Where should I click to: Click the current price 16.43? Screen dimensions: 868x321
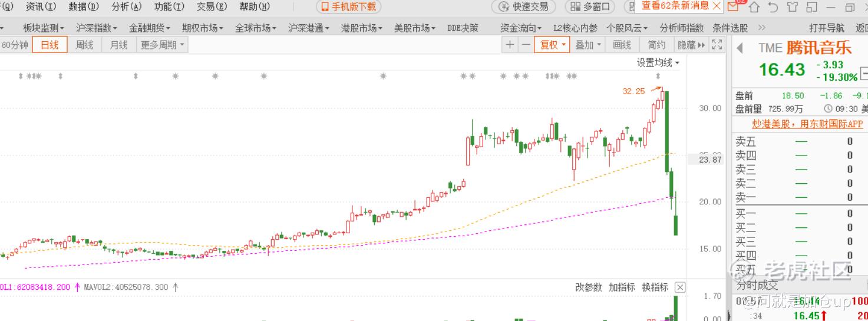pos(781,70)
